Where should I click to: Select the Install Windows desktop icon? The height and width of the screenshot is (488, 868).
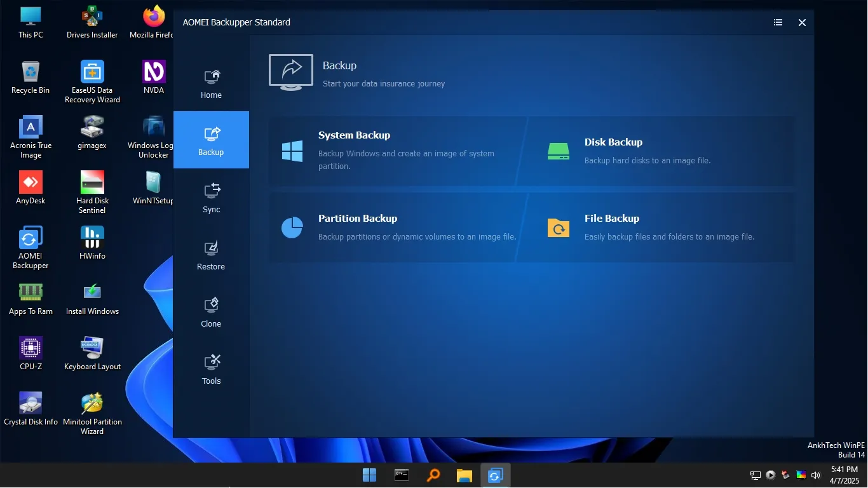[92, 299]
